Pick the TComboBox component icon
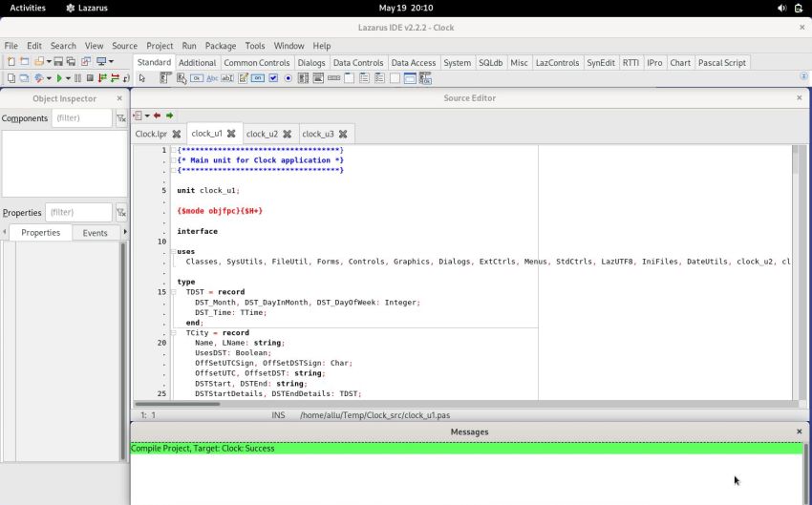Viewport: 812px width, 505px height. (318, 78)
